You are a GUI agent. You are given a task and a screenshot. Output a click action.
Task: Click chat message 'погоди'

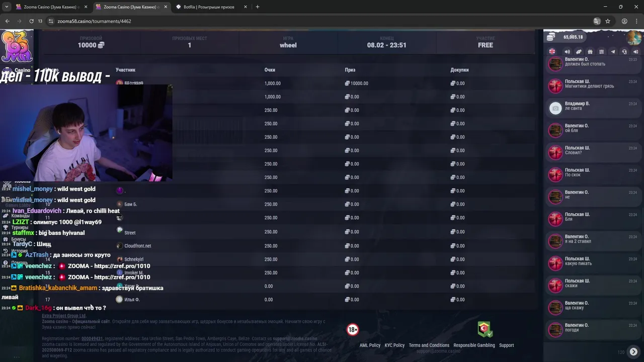point(572,330)
